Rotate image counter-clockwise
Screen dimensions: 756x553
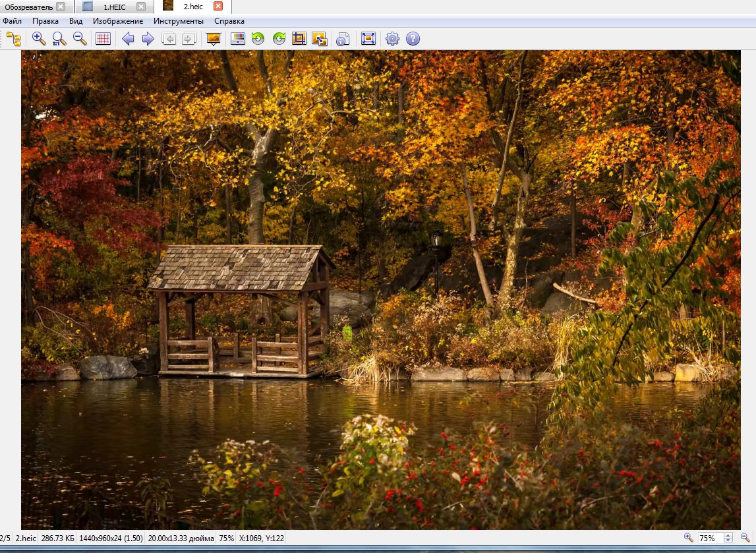tap(258, 39)
